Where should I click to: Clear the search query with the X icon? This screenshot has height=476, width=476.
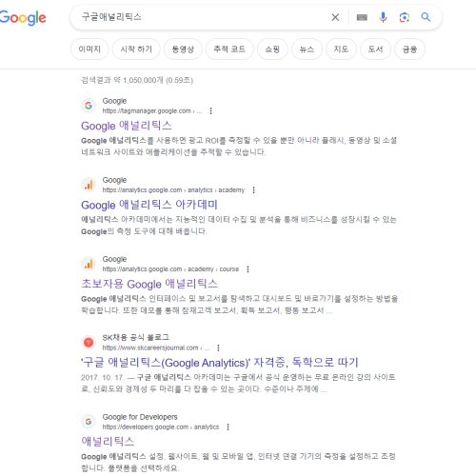(x=335, y=17)
